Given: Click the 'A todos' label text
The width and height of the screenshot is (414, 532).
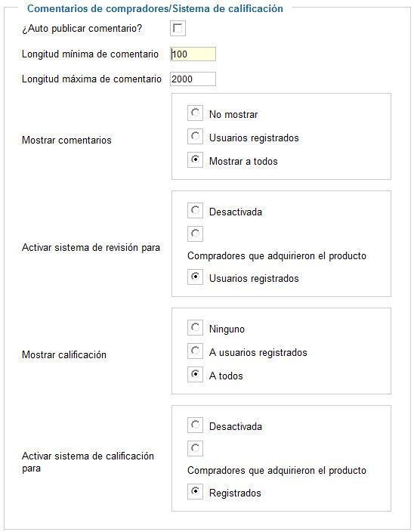Looking at the screenshot, I should [226, 376].
